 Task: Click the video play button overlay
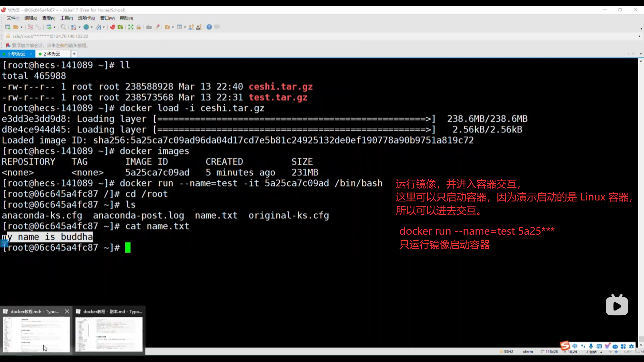pos(616,306)
